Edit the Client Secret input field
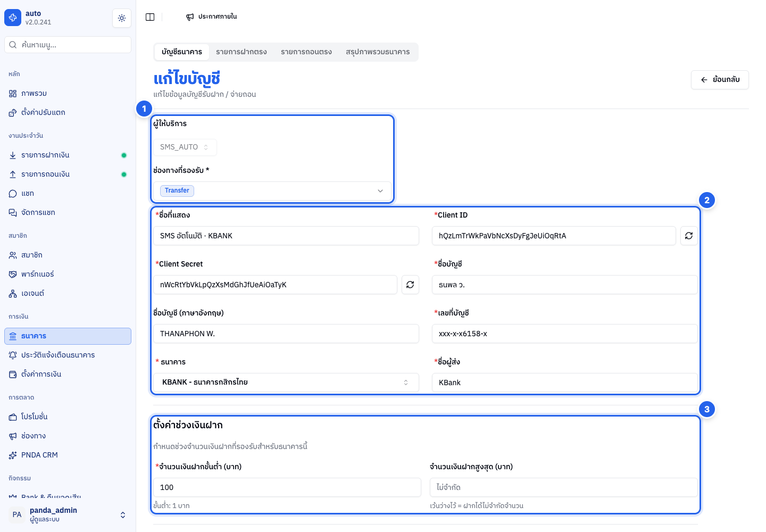This screenshot has height=532, width=766. [x=275, y=285]
